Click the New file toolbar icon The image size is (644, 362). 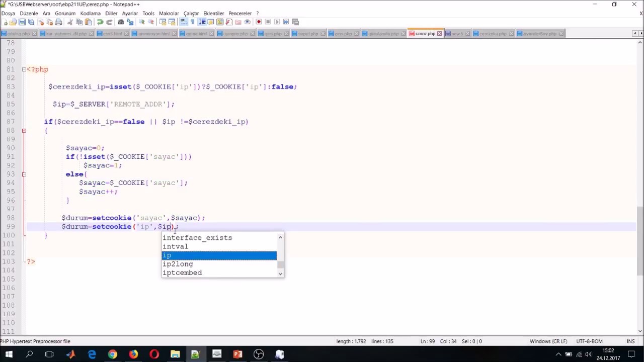click(x=5, y=22)
